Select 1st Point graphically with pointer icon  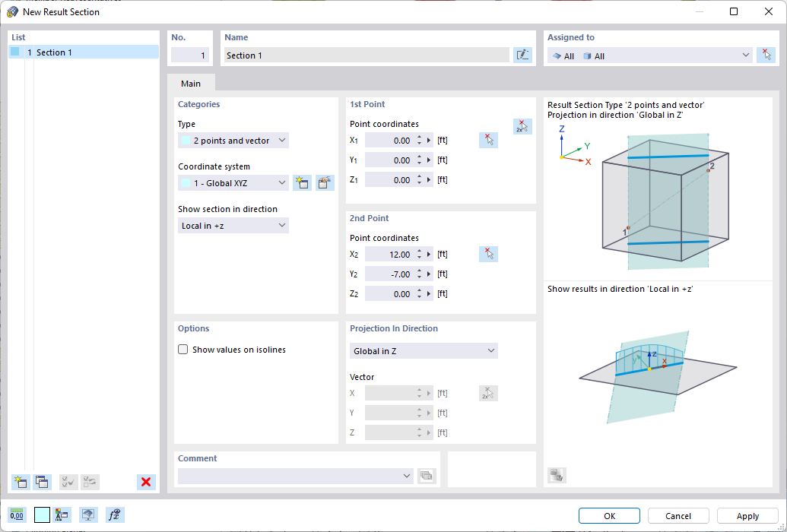[x=488, y=139]
